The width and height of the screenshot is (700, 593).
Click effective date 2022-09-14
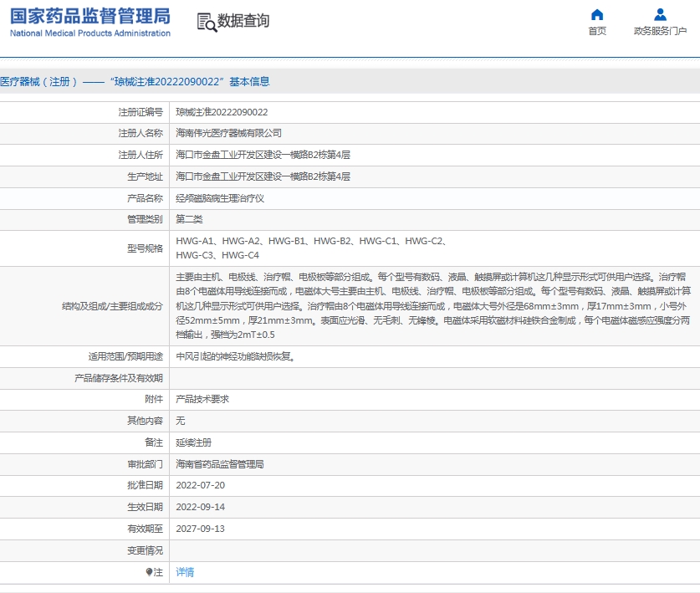pos(201,507)
